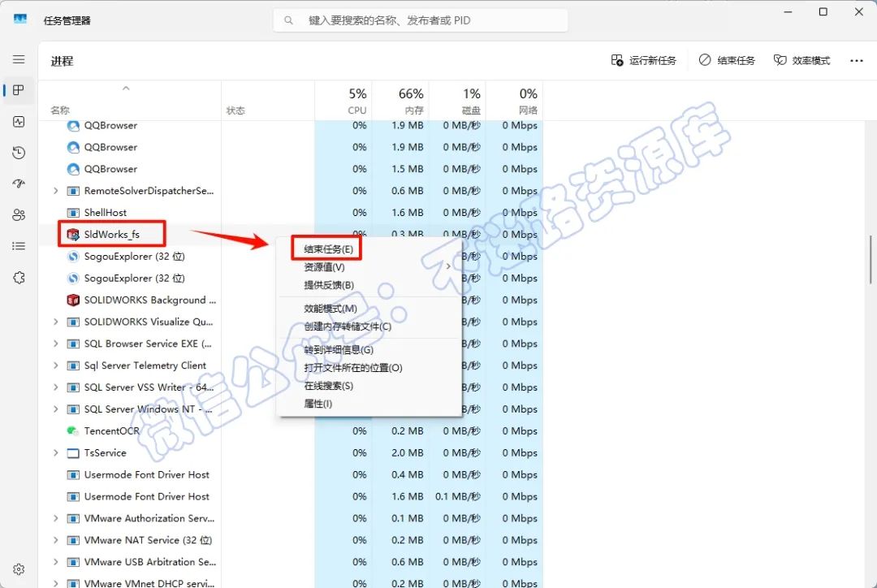877x588 pixels.
Task: Click the search box for name, publisher or PID
Action: click(x=421, y=20)
